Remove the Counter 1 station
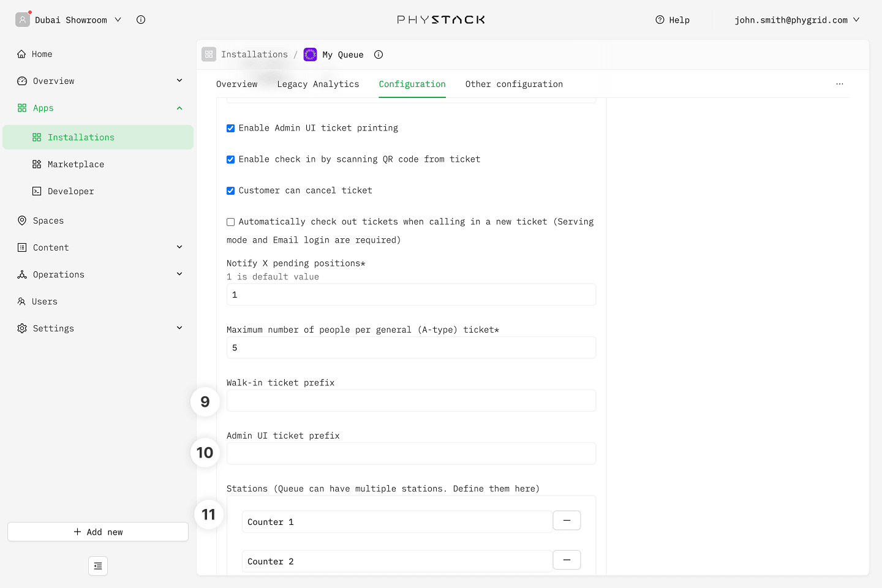 coord(567,521)
